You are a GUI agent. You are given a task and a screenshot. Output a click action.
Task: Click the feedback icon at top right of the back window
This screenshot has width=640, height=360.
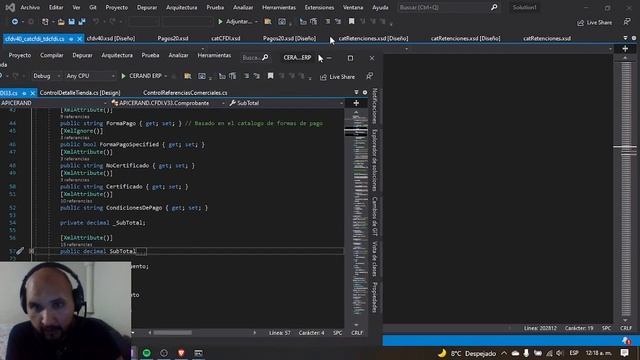pos(627,22)
